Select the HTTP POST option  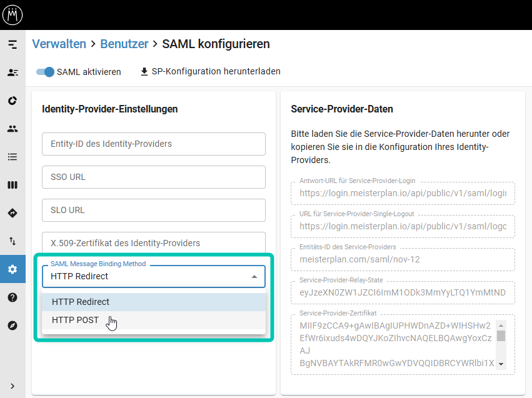pyautogui.click(x=154, y=320)
